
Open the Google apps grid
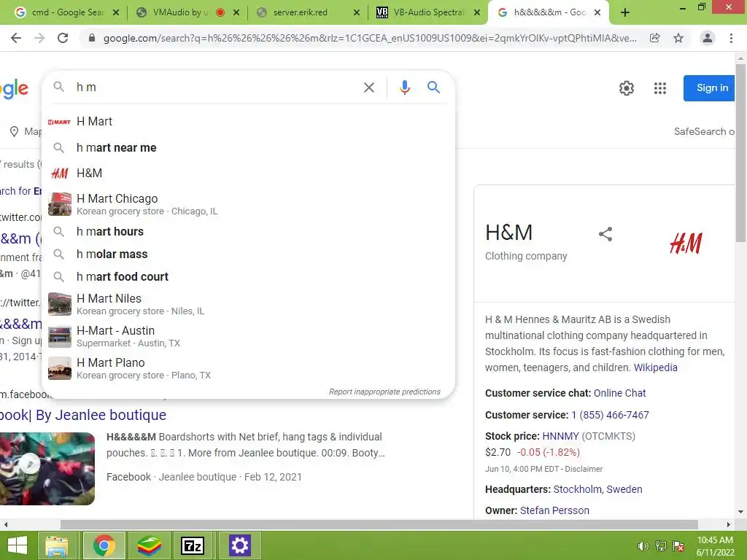click(659, 88)
